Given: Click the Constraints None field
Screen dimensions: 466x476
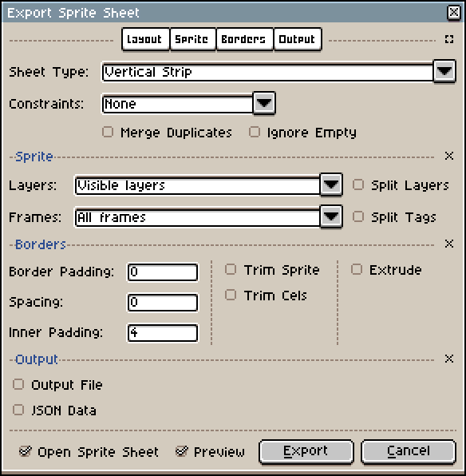Looking at the screenshot, I should coord(177,104).
